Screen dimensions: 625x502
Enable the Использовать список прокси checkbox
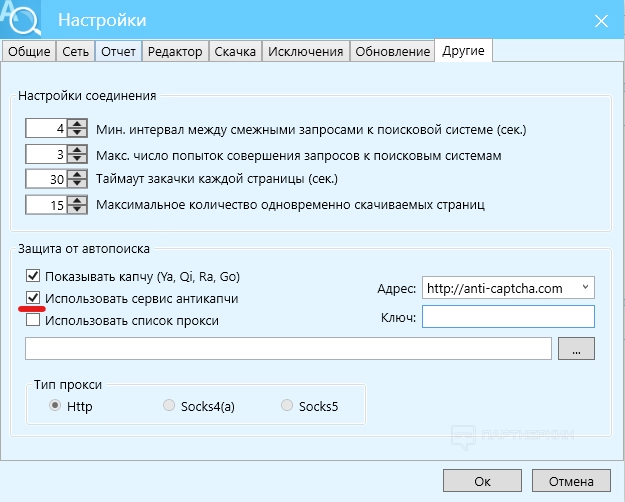pos(34,320)
